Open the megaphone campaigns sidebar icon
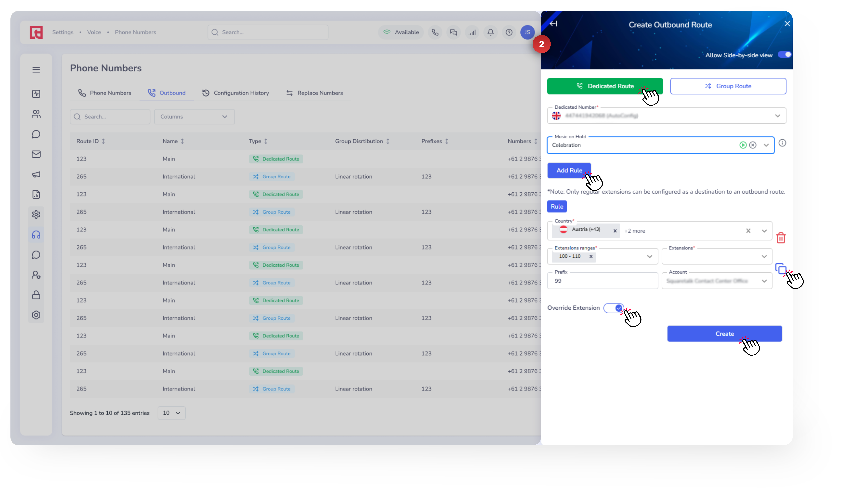Image resolution: width=868 pixels, height=488 pixels. pyautogui.click(x=36, y=175)
